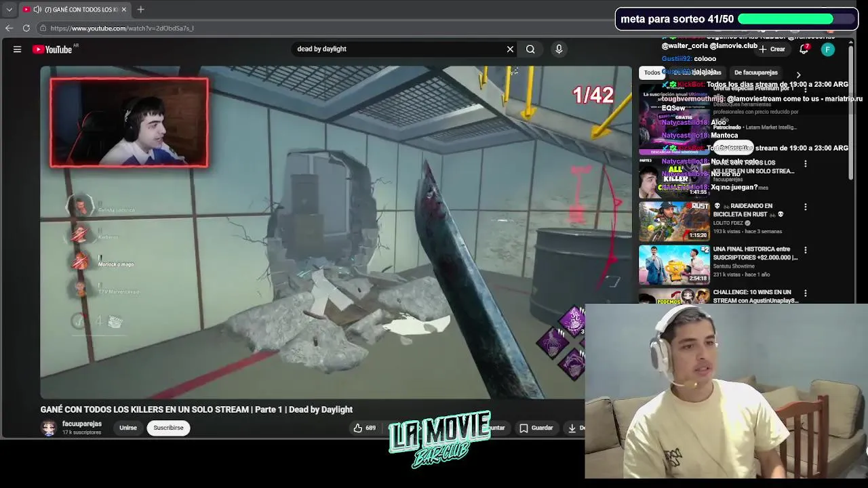Click the Crear button
The width and height of the screenshot is (868, 488).
tap(772, 49)
